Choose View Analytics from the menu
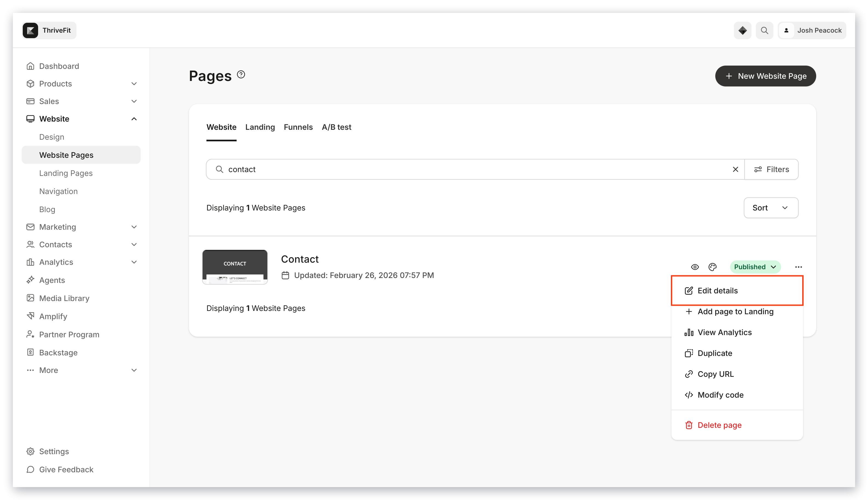Viewport: 868px width, 500px height. tap(737, 332)
